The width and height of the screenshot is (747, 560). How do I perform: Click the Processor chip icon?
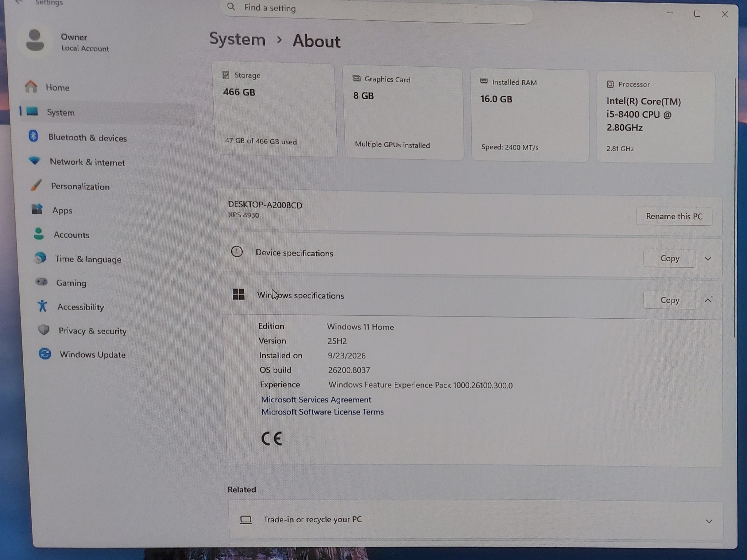tap(610, 84)
